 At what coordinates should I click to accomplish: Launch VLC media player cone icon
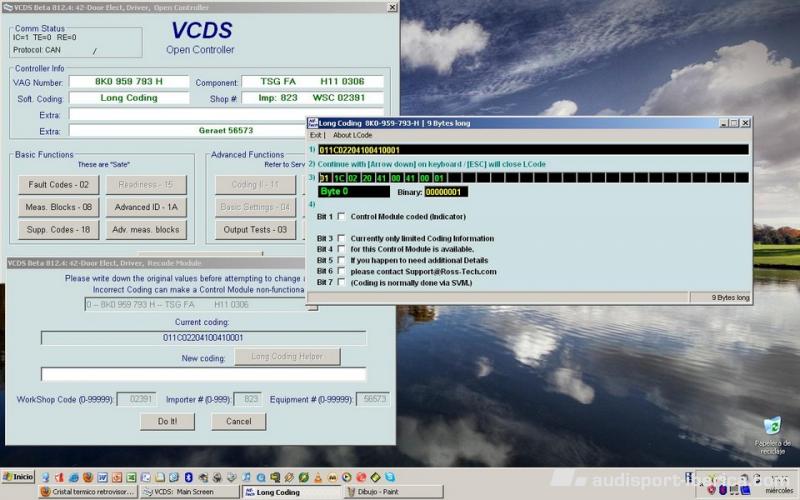318,478
